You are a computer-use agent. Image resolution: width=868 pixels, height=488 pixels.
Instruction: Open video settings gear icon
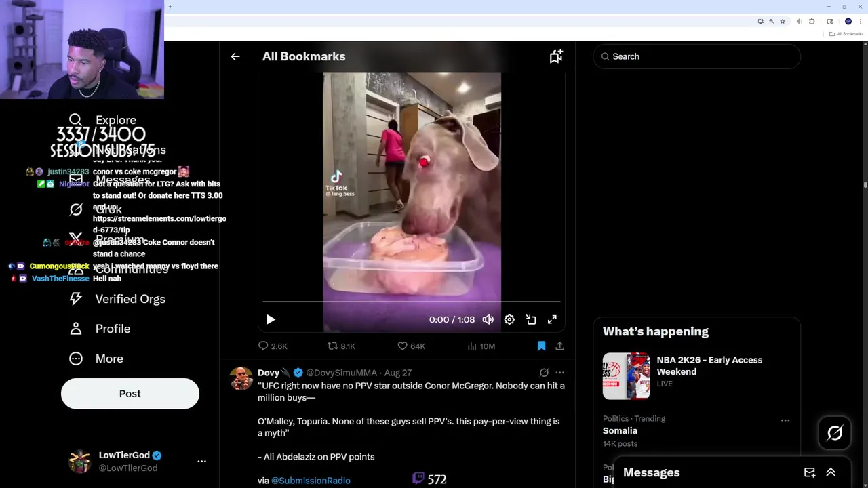[509, 319]
